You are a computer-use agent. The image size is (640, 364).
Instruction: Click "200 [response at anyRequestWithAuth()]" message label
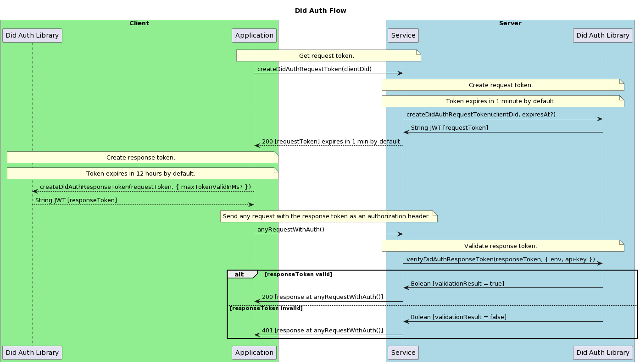coord(323,297)
